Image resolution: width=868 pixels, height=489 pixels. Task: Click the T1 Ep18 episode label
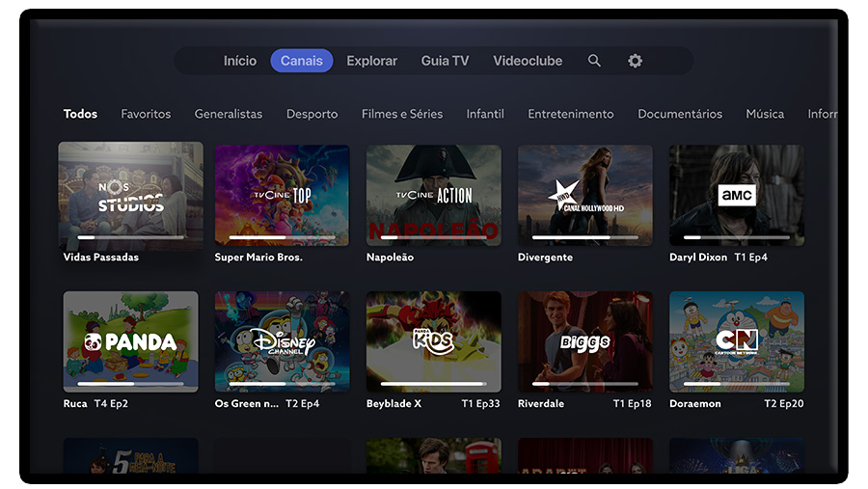pyautogui.click(x=632, y=404)
